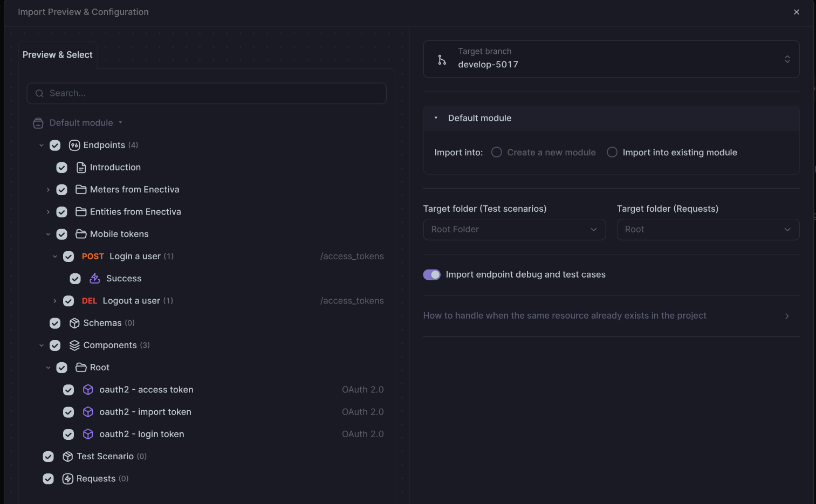Screen dimensions: 816x504
Task: Uncheck the Introduction checkbox
Action: 61,168
